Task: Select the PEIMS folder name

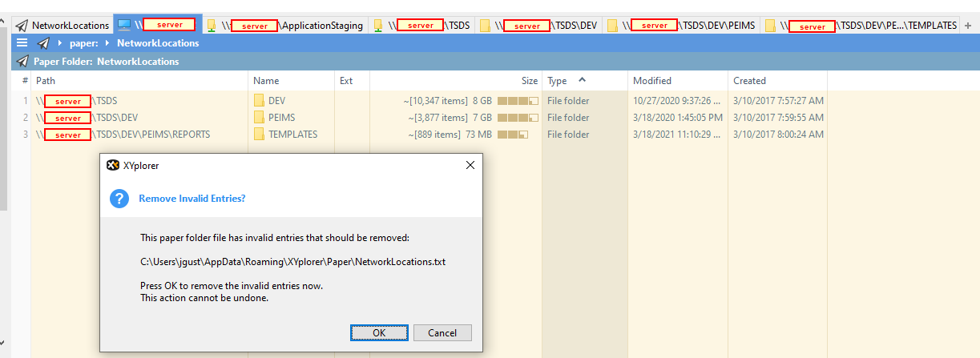Action: pyautogui.click(x=282, y=118)
